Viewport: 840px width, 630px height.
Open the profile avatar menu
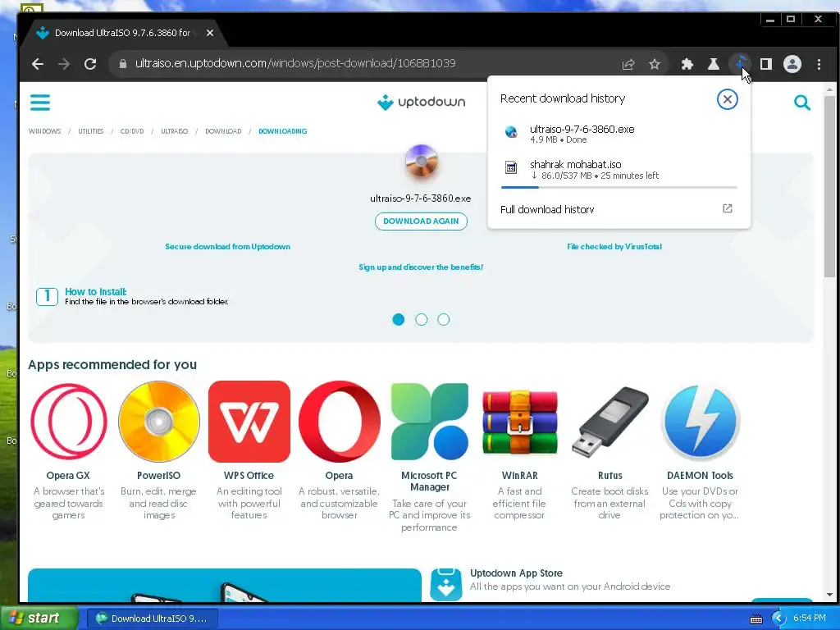point(792,64)
